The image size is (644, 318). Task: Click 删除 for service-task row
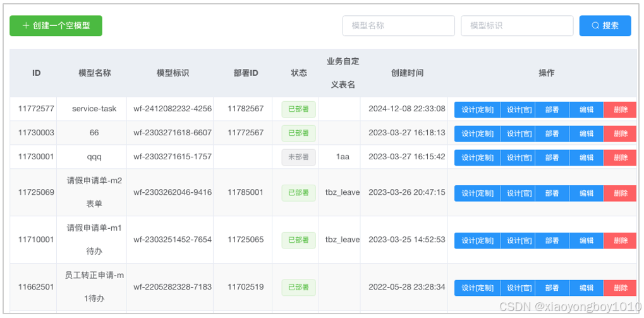point(620,110)
